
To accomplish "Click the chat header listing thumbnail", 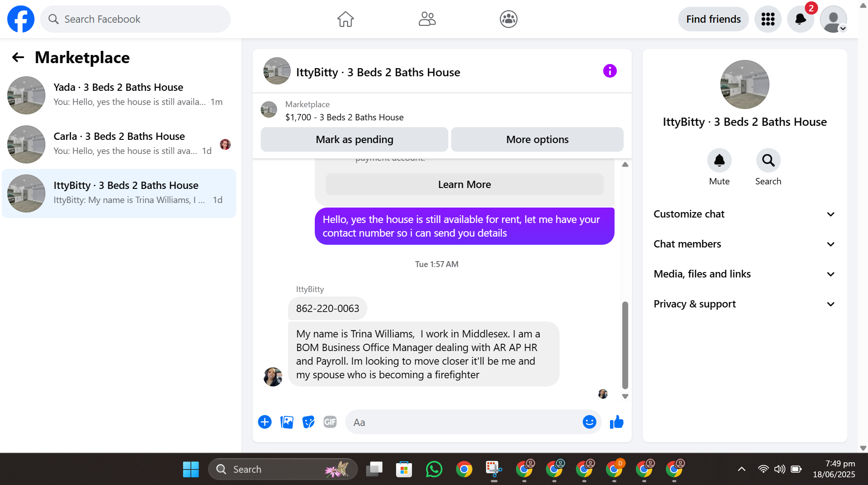I will 277,71.
